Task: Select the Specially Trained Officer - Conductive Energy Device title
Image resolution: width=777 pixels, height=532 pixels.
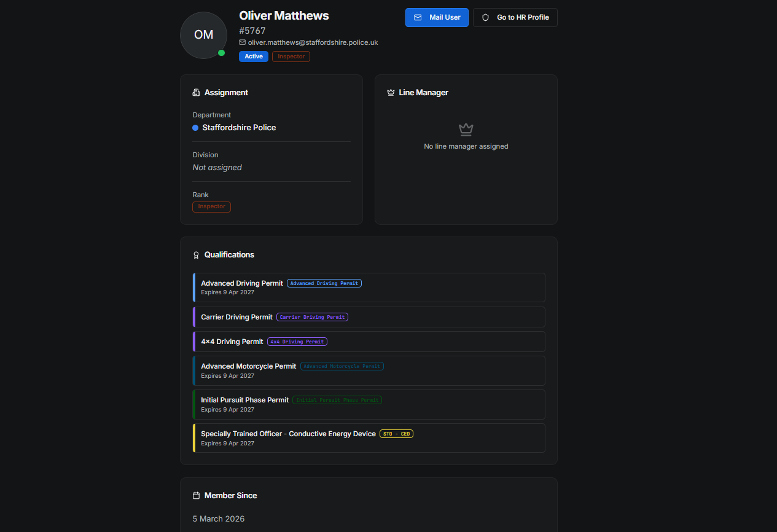Action: [x=288, y=434]
